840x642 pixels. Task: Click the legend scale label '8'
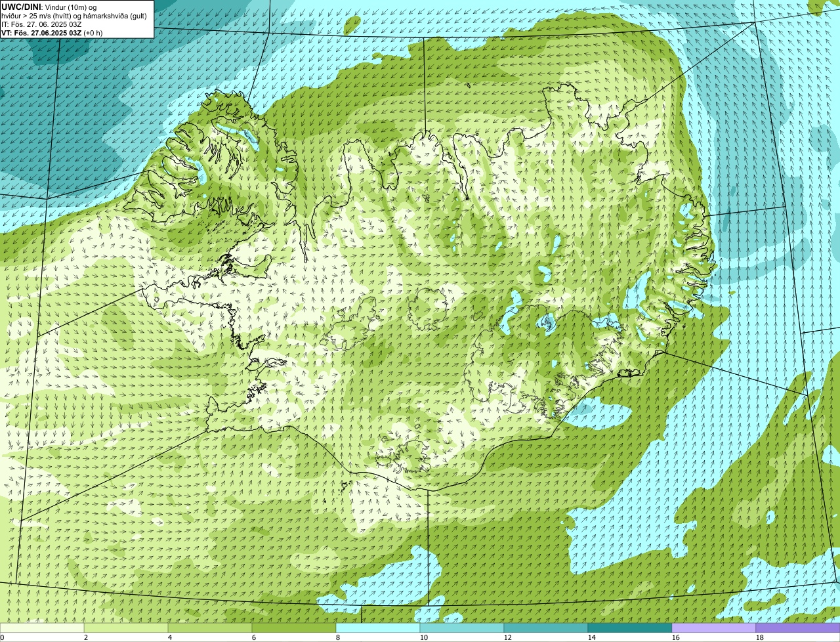pos(338,637)
